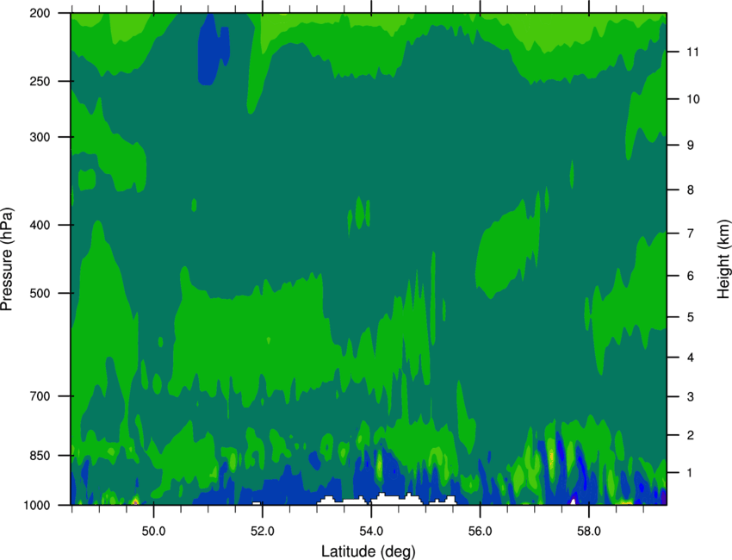
Task: Select the 500 pressure tick label
Action: tap(40, 293)
